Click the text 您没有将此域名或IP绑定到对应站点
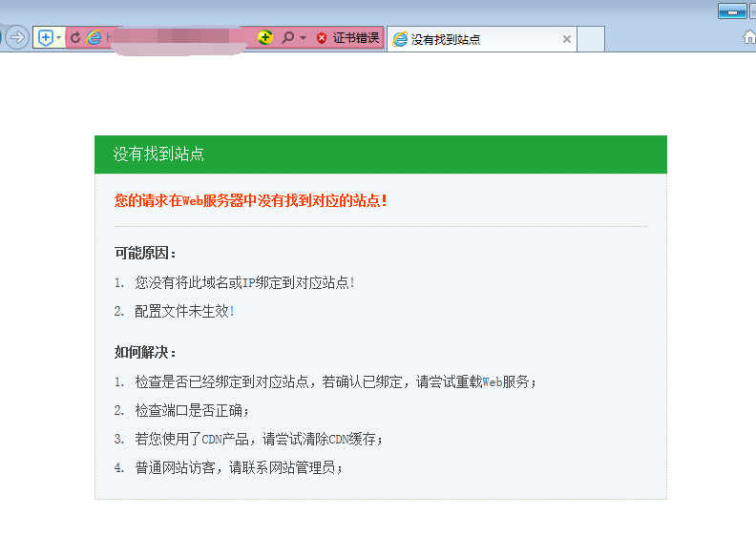 point(245,282)
